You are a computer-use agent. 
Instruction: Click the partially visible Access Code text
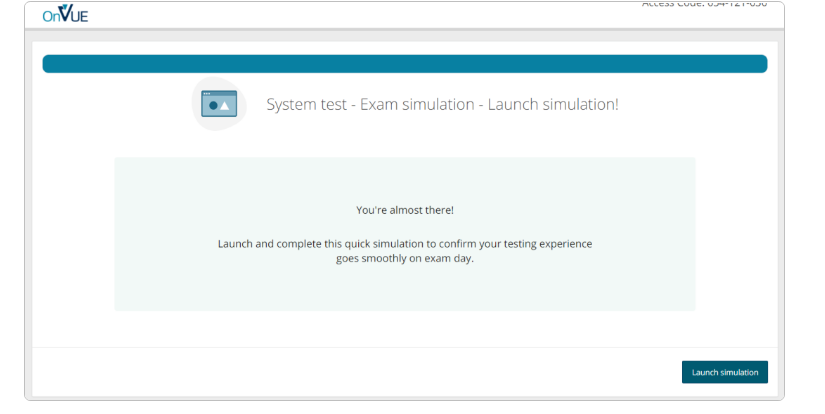coord(704,4)
